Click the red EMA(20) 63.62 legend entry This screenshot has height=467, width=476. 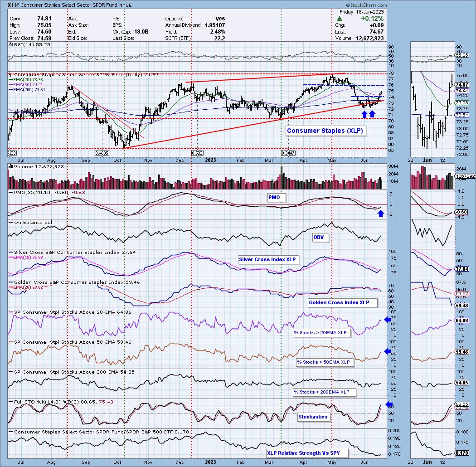[x=25, y=287]
